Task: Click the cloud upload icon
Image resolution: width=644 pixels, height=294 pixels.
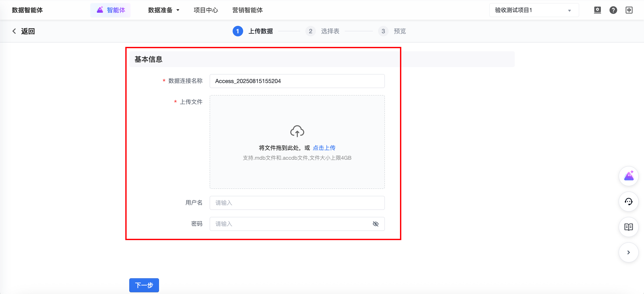Action: [x=297, y=131]
